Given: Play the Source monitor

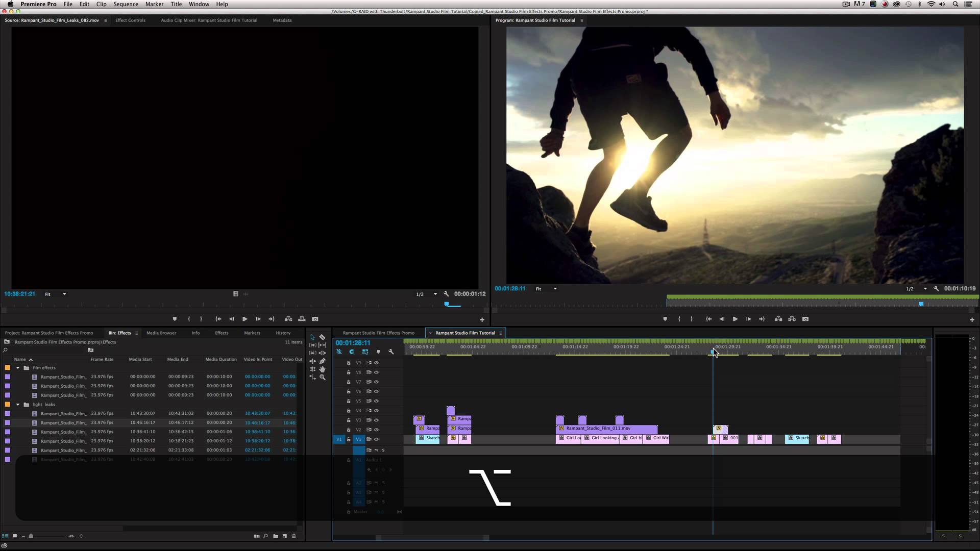Looking at the screenshot, I should 245,319.
